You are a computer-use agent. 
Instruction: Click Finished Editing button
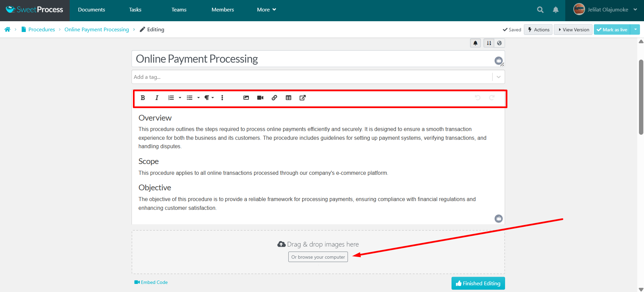(x=478, y=284)
